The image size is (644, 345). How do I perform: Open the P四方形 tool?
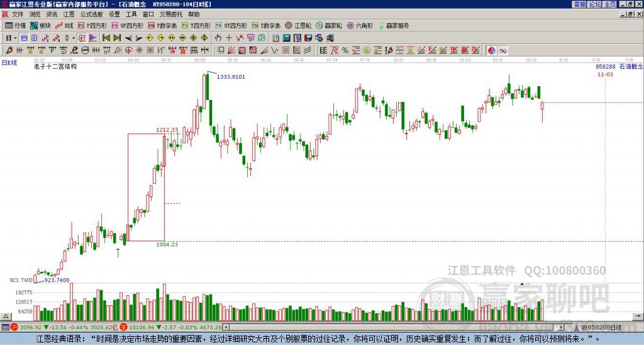[x=92, y=25]
